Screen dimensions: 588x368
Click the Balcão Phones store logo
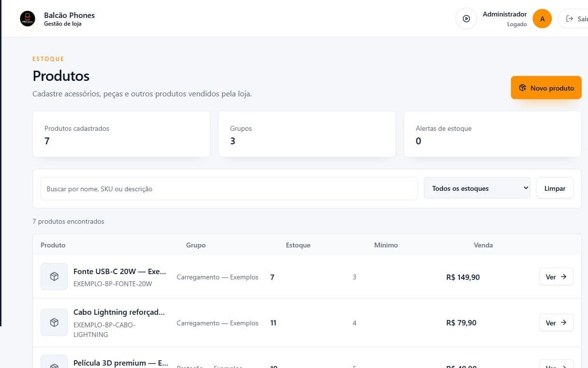pyautogui.click(x=28, y=19)
